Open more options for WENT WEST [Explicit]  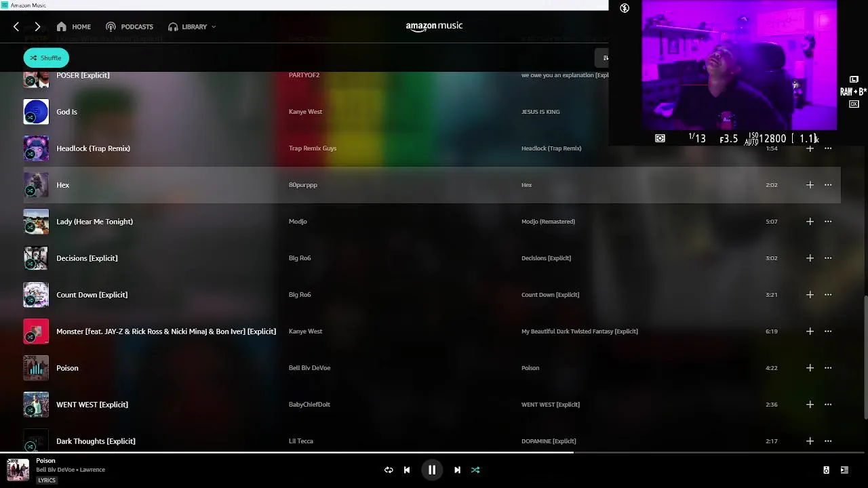828,405
